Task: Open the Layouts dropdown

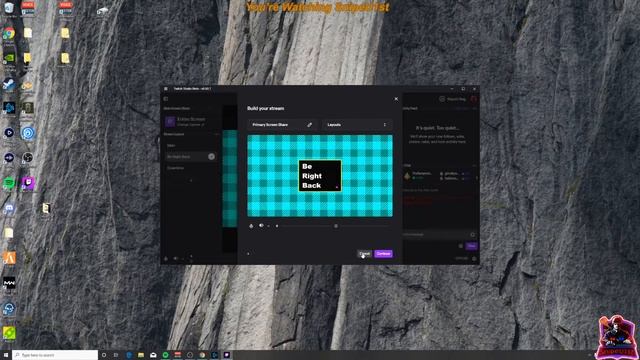Action: (x=357, y=124)
